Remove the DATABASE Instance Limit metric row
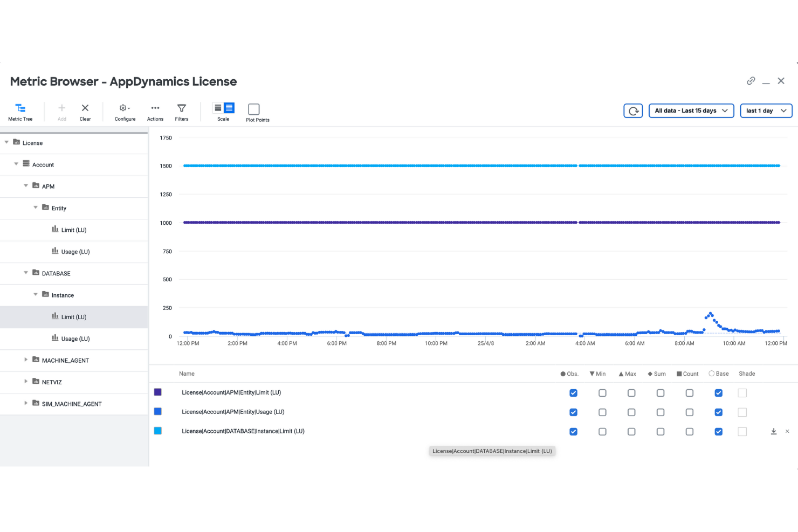This screenshot has height=532, width=798. coord(787,431)
